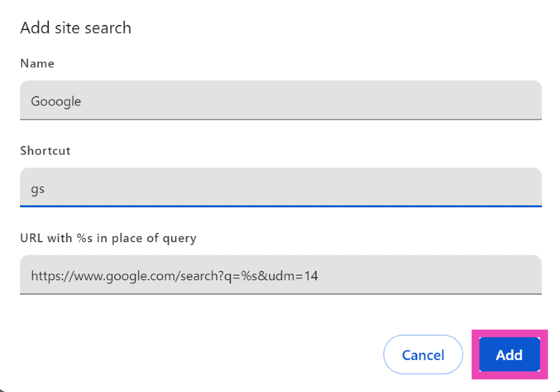Focus the Shortcut input field
The width and height of the screenshot is (560, 392).
point(281,187)
